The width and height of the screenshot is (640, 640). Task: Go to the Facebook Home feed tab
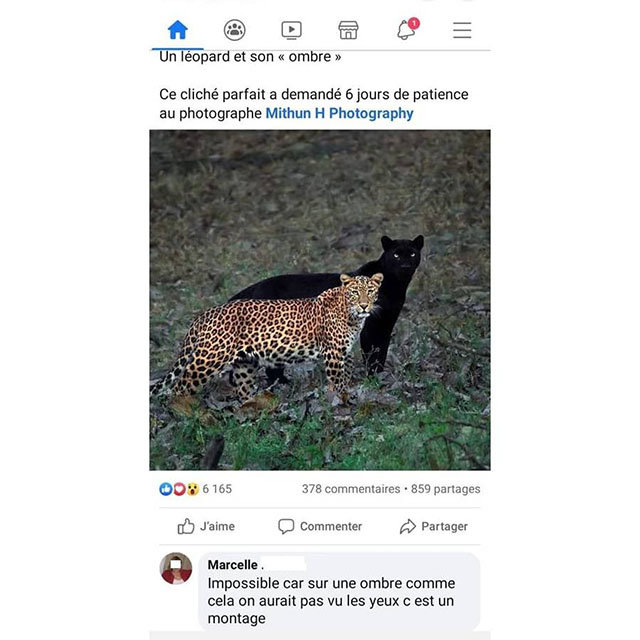[178, 30]
